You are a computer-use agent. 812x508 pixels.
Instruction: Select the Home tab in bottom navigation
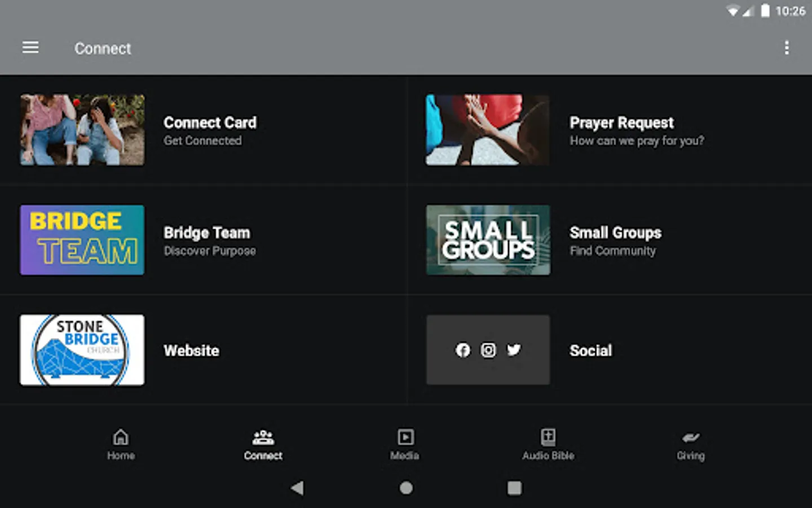[x=121, y=444]
